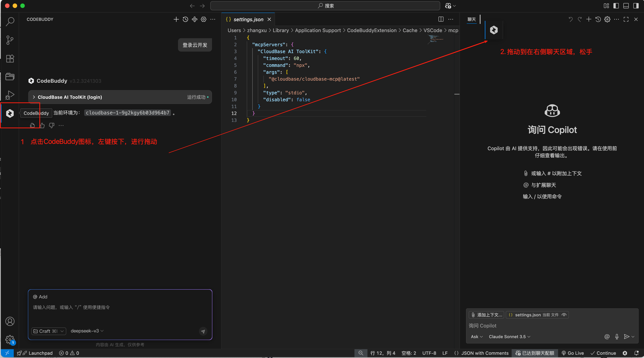Image resolution: width=644 pixels, height=358 pixels.
Task: Start a new CodeBuddy chat with plus icon
Action: (x=176, y=19)
